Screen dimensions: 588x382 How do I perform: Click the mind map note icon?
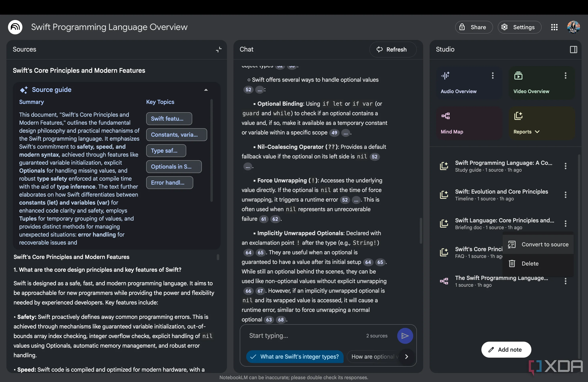pos(444,281)
